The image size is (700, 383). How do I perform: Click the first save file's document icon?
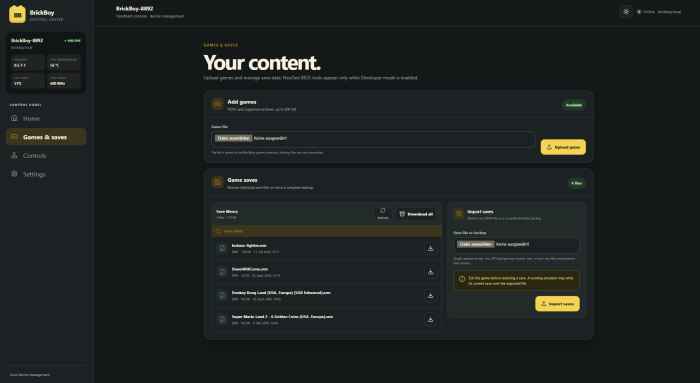[222, 248]
